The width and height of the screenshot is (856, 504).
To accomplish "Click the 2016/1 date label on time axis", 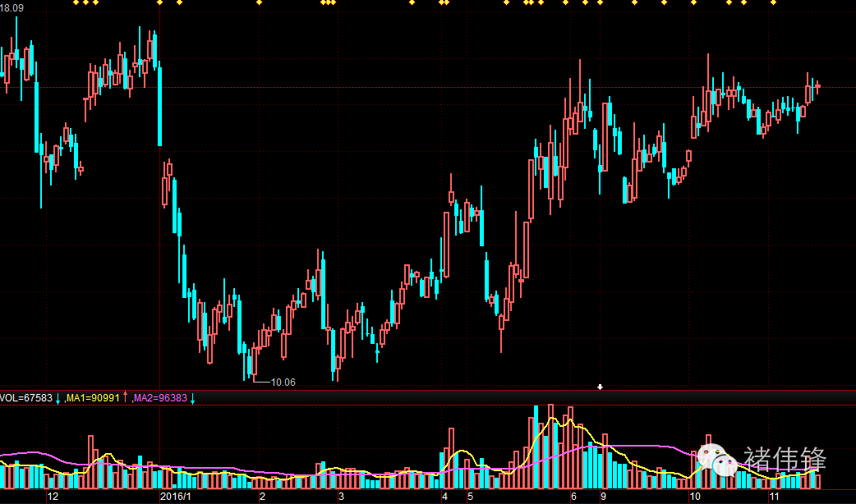I will click(x=175, y=497).
